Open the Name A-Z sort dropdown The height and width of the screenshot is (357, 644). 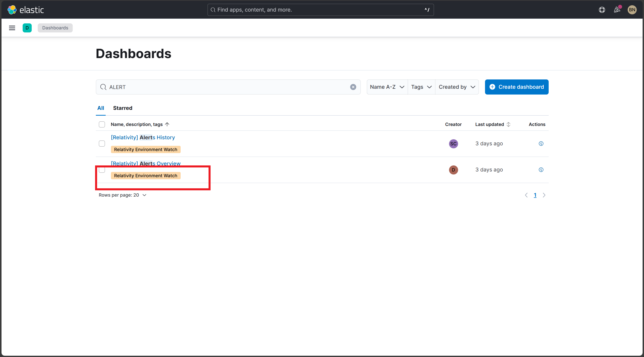click(387, 87)
